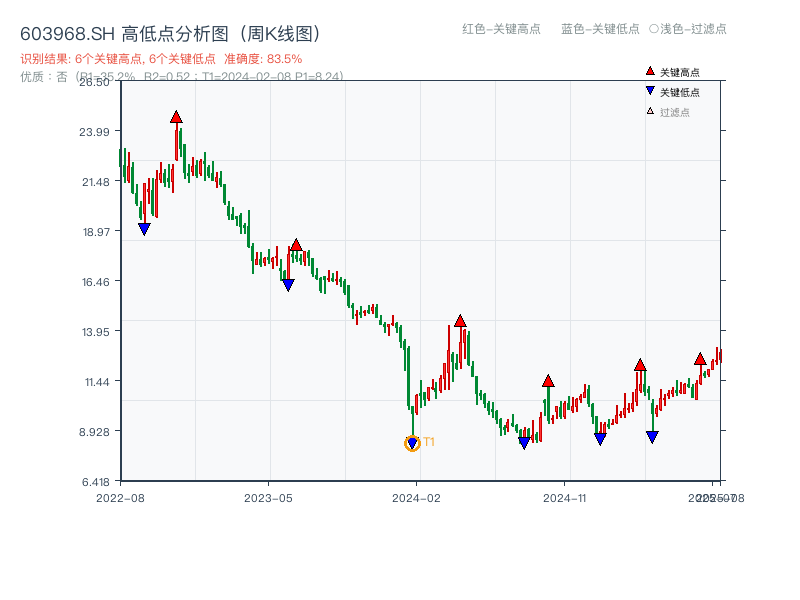This screenshot has height=600, width=800.
Task: Click the 红色-关键高点 label at top
Action: (501, 29)
